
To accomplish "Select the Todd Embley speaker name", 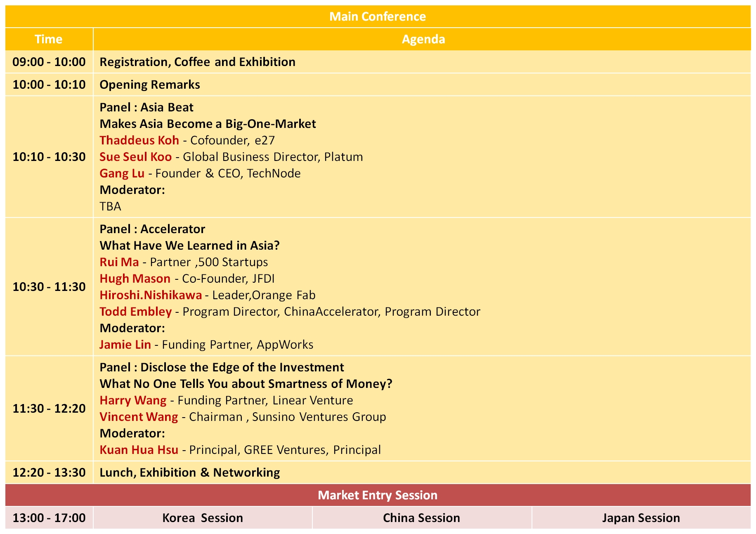I will pyautogui.click(x=135, y=312).
